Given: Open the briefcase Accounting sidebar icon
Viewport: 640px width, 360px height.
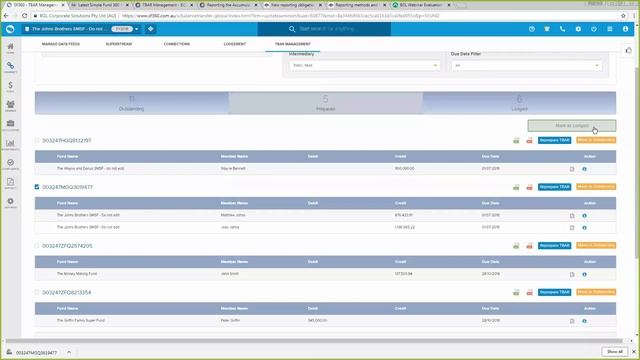Looking at the screenshot, I should [x=10, y=124].
